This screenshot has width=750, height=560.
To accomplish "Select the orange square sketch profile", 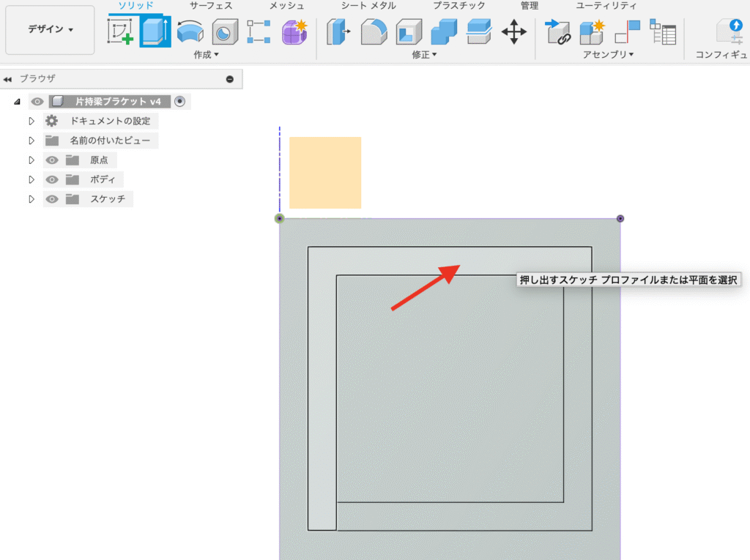I will [325, 173].
